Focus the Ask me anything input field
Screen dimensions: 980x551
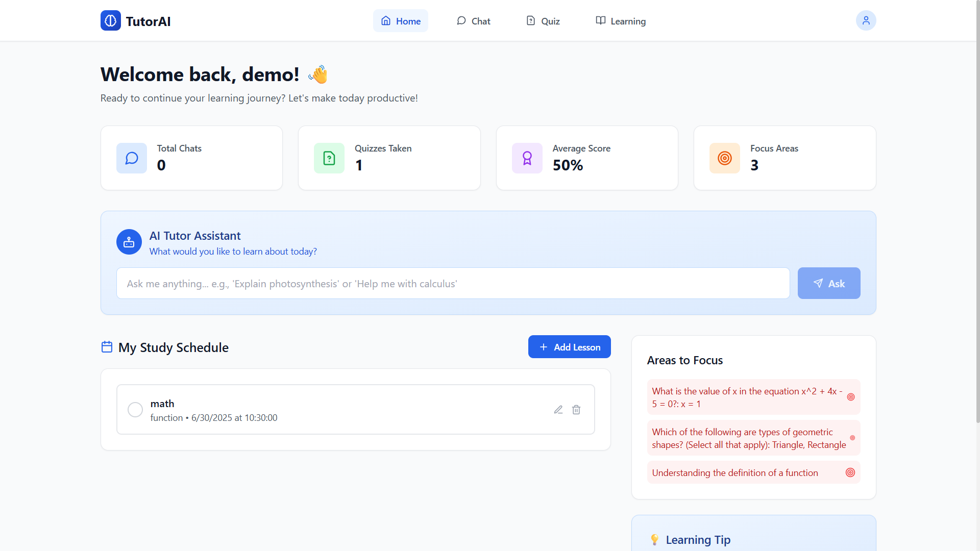pyautogui.click(x=453, y=283)
